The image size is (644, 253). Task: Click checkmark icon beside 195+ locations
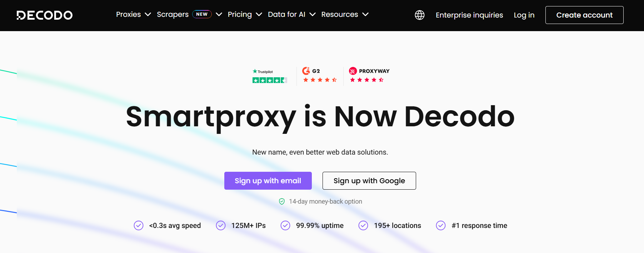coord(363,225)
